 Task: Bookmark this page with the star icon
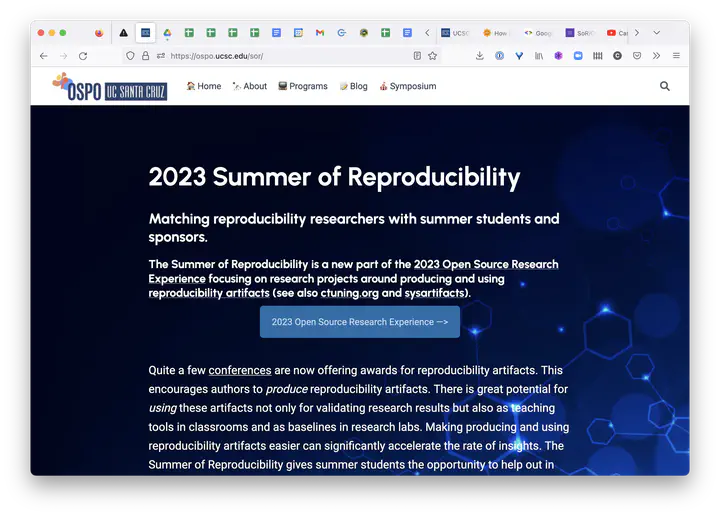[x=432, y=56]
